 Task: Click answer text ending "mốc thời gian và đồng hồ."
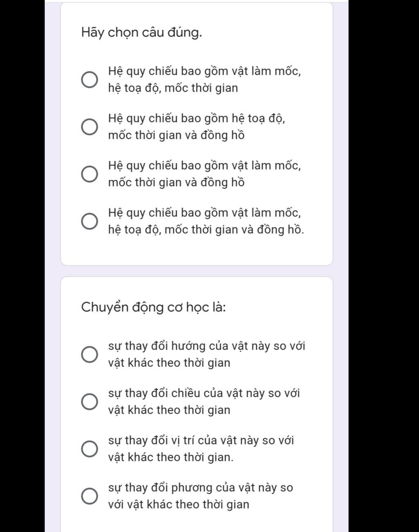[206, 221]
